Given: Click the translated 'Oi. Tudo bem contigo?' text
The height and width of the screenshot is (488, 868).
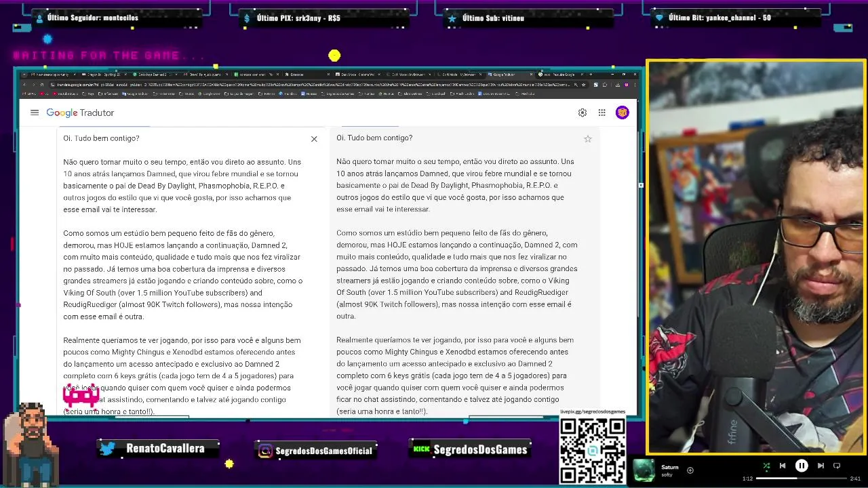Looking at the screenshot, I should pyautogui.click(x=374, y=138).
